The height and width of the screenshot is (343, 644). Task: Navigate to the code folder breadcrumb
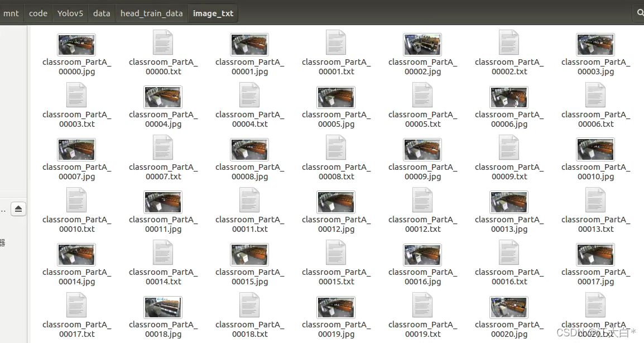(38, 13)
